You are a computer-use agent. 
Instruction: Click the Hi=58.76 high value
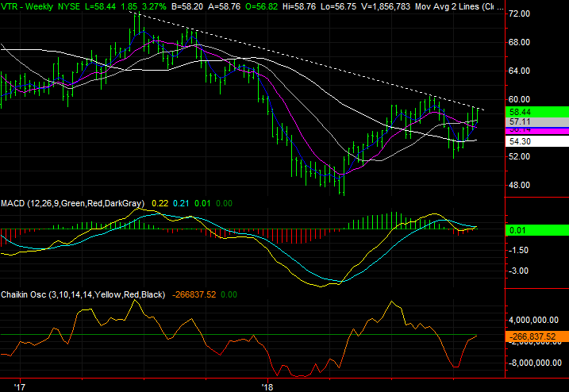tap(299, 6)
